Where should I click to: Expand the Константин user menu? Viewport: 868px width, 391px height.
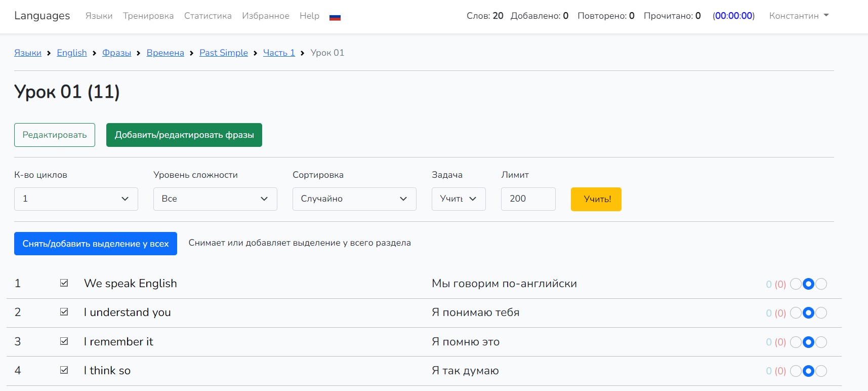click(799, 16)
